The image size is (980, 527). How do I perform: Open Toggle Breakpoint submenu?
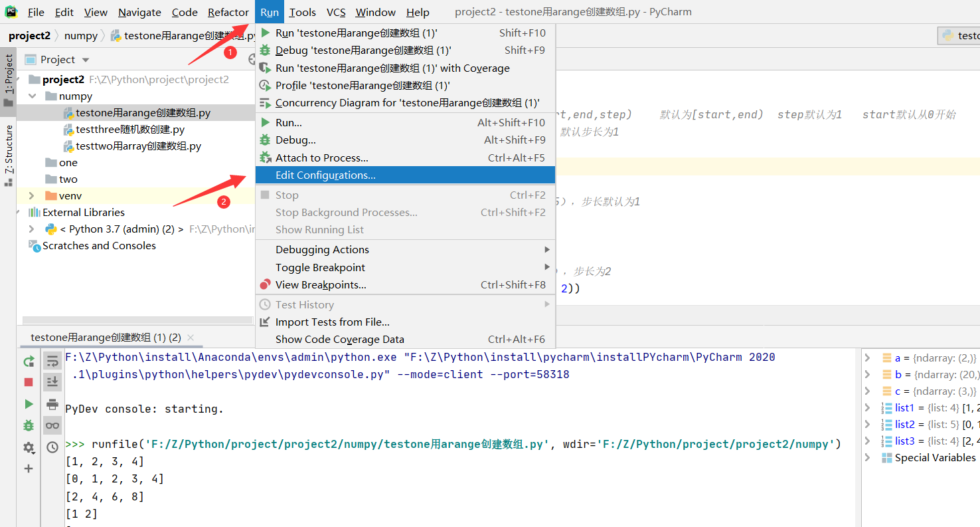click(405, 267)
